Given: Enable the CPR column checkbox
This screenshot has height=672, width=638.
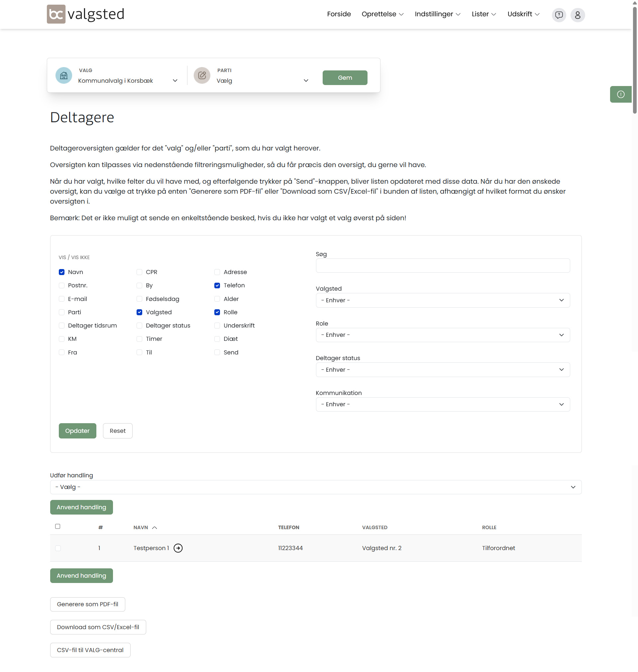Looking at the screenshot, I should [140, 272].
